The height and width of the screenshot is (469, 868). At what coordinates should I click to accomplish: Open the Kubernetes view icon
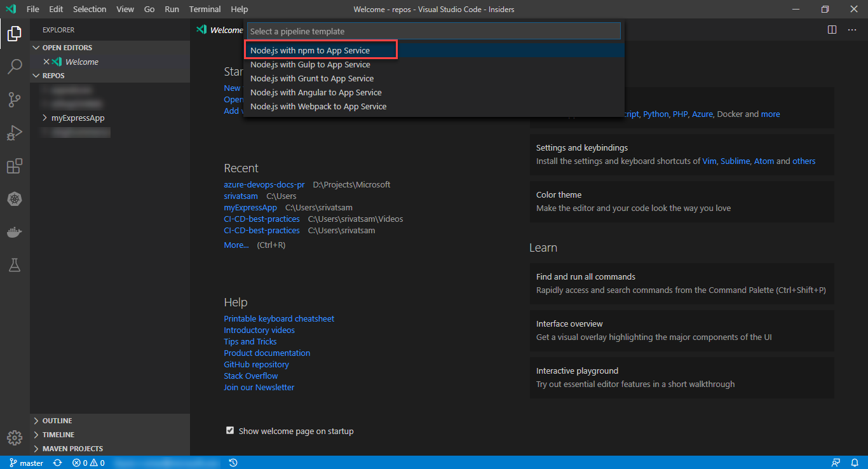pyautogui.click(x=15, y=200)
